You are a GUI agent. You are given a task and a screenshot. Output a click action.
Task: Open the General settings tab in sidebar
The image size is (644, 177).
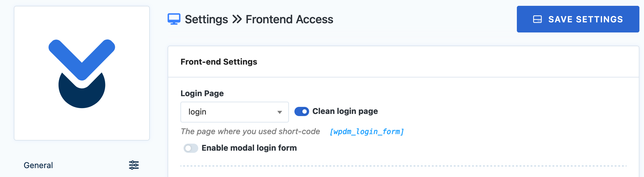pos(81,165)
